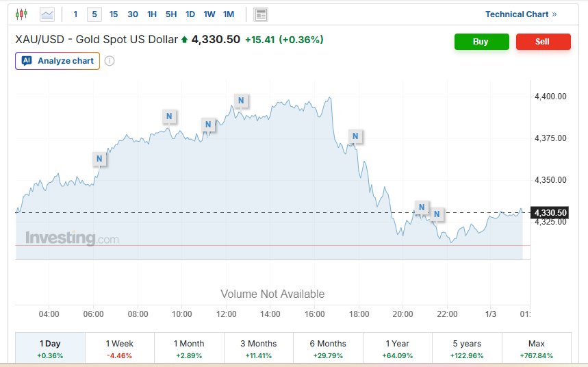Click the info icon beside Analyze chart
The image size is (588, 367).
tap(110, 61)
